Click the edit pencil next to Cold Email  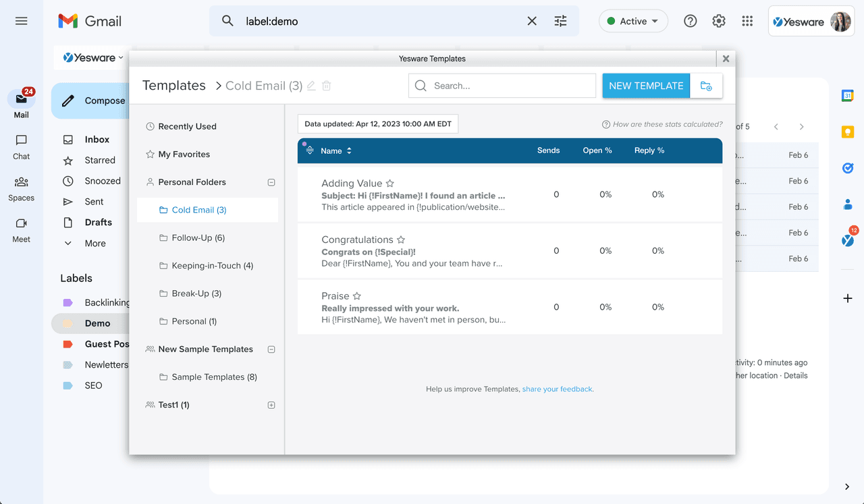tap(310, 86)
